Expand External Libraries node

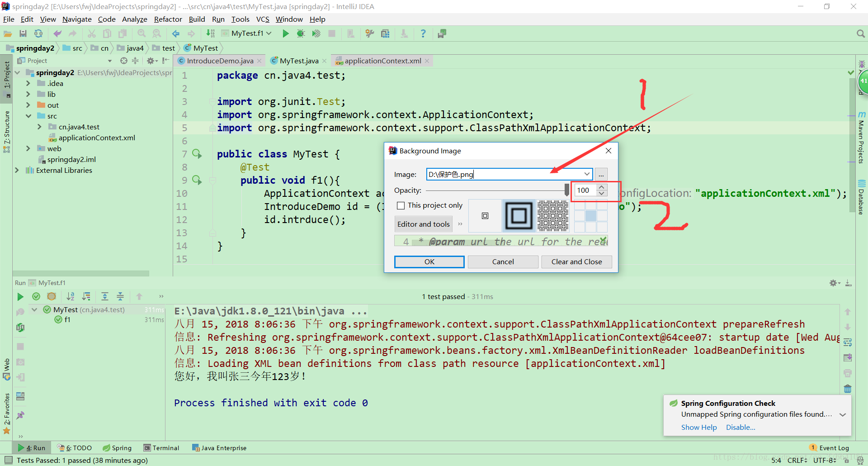(17, 170)
